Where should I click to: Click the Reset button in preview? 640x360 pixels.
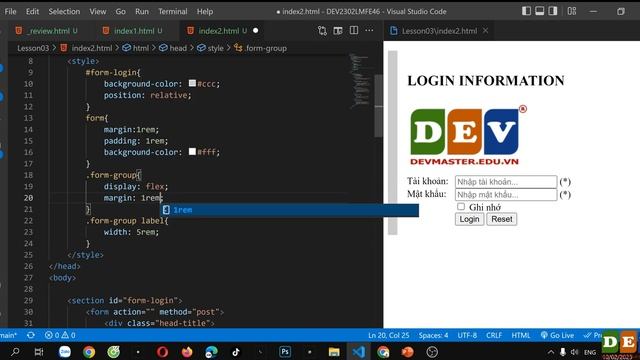[502, 219]
